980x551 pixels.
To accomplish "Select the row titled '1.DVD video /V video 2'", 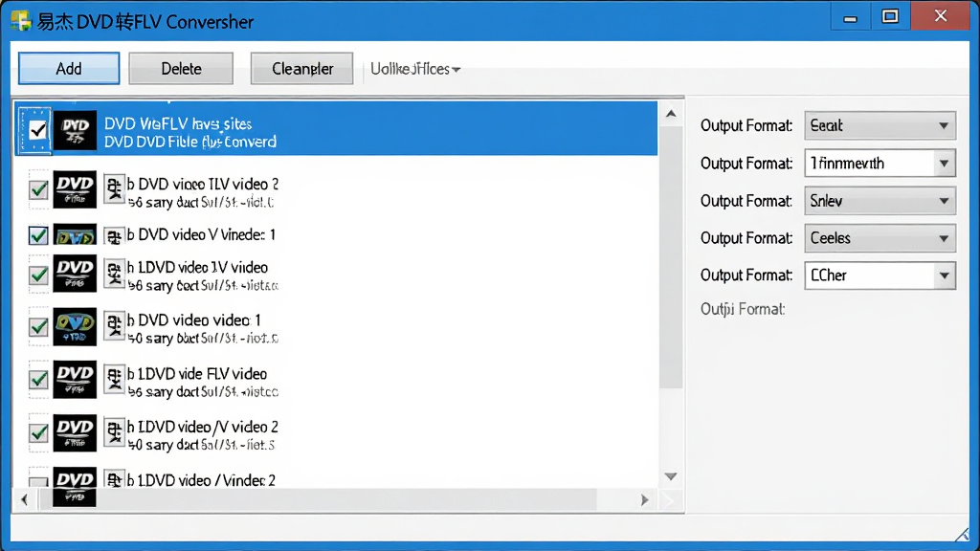I will [336, 433].
